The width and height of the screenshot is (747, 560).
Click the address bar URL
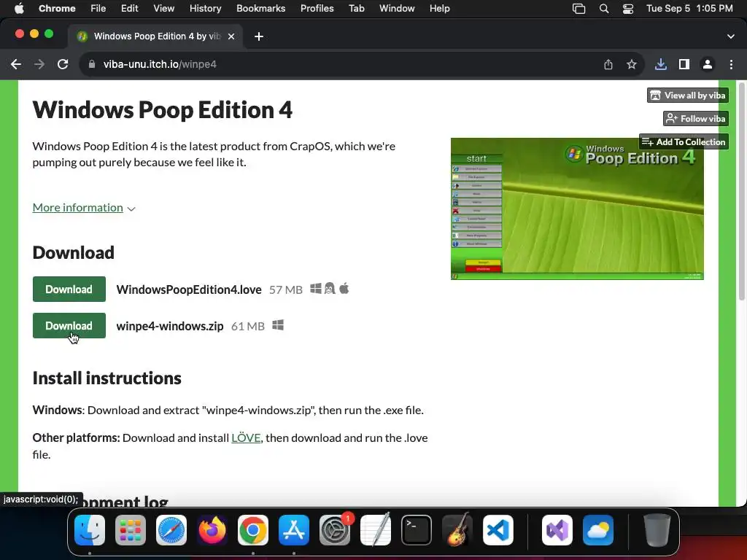pyautogui.click(x=160, y=64)
